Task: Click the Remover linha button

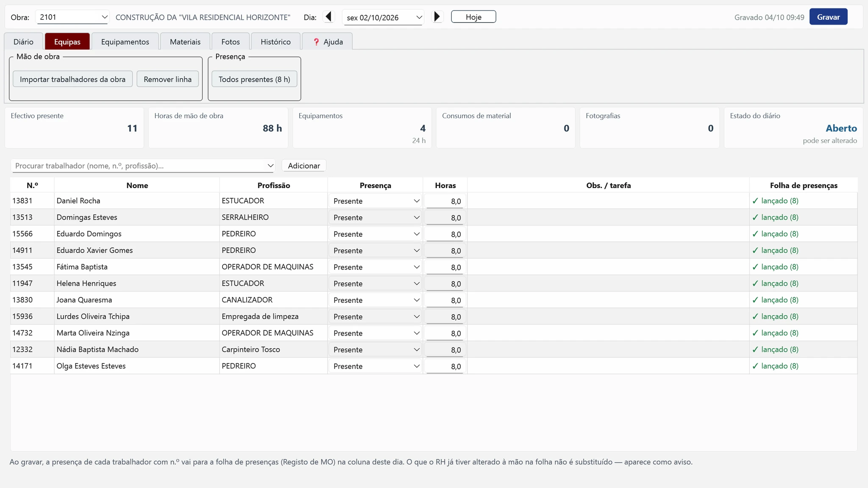Action: (167, 79)
